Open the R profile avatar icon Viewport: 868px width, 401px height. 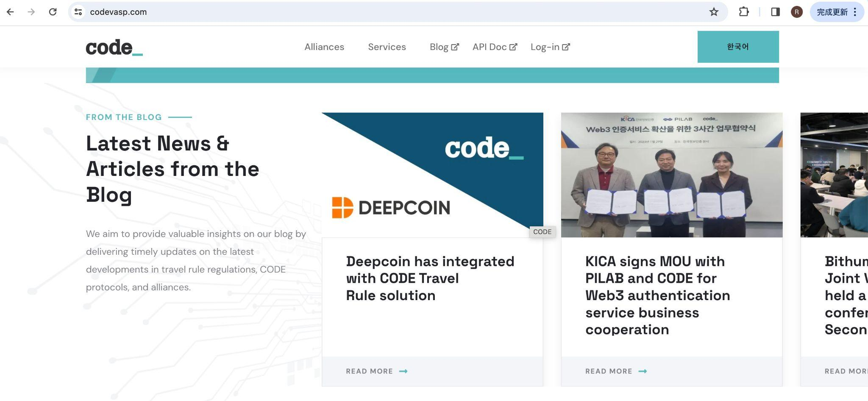(x=797, y=12)
